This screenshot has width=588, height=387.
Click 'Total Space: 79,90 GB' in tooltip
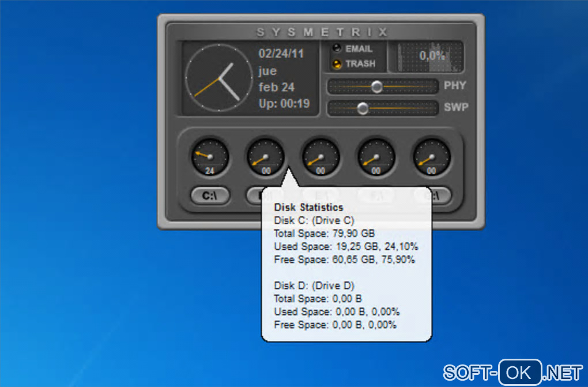[x=325, y=234]
